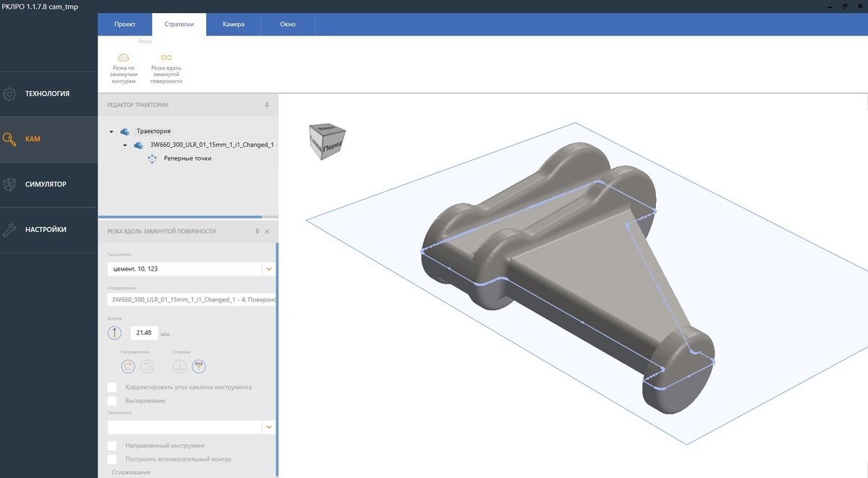
Task: Pin the Резка вдоль замкнутой поверхности panel
Action: pyautogui.click(x=257, y=231)
